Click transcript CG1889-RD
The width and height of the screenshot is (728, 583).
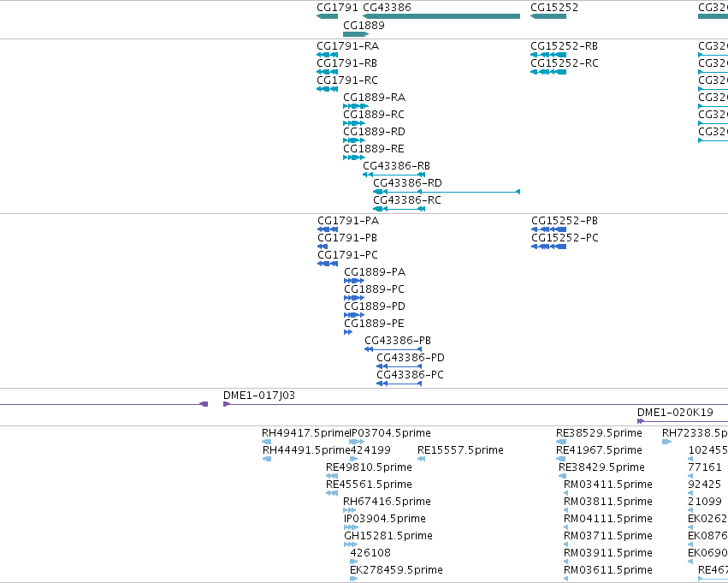[374, 132]
